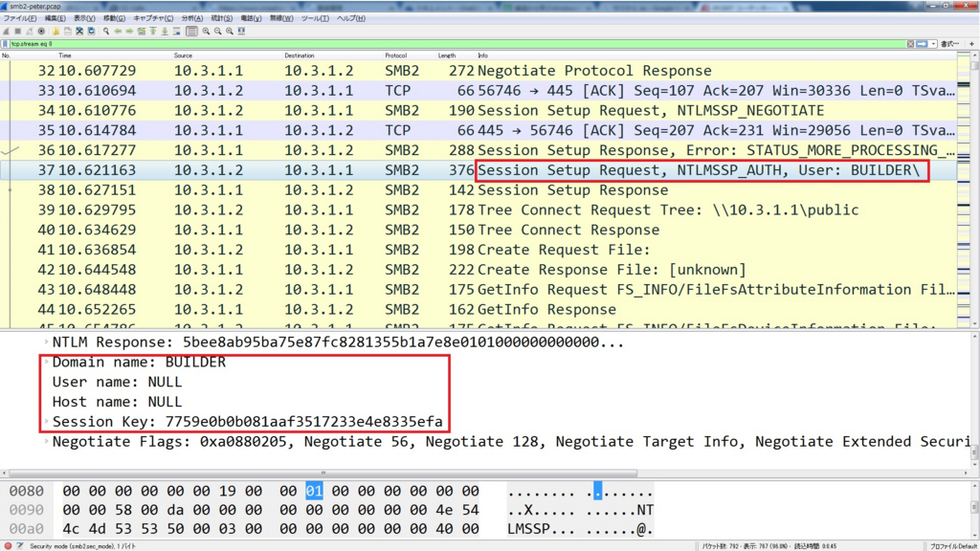The width and height of the screenshot is (980, 551).
Task: Open a capture file via folder icon
Action: [56, 32]
